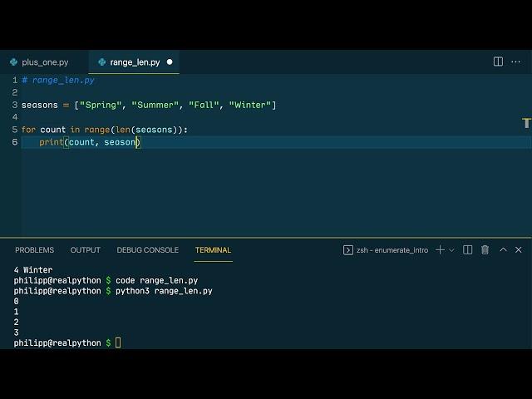Create a new terminal with the plus icon
The height and width of the screenshot is (399, 532).
(x=440, y=250)
